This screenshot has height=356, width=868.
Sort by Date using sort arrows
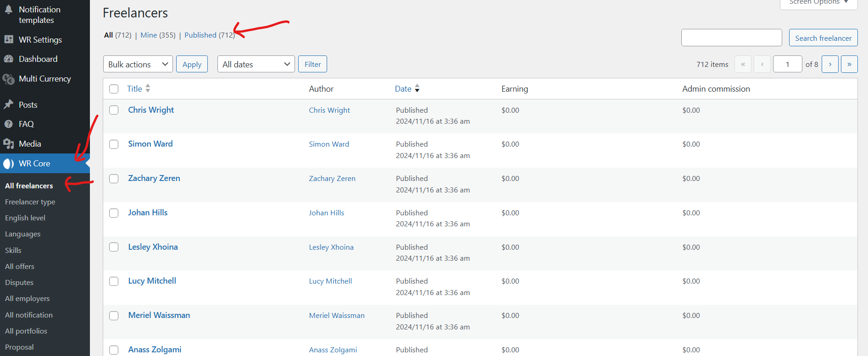coord(417,88)
